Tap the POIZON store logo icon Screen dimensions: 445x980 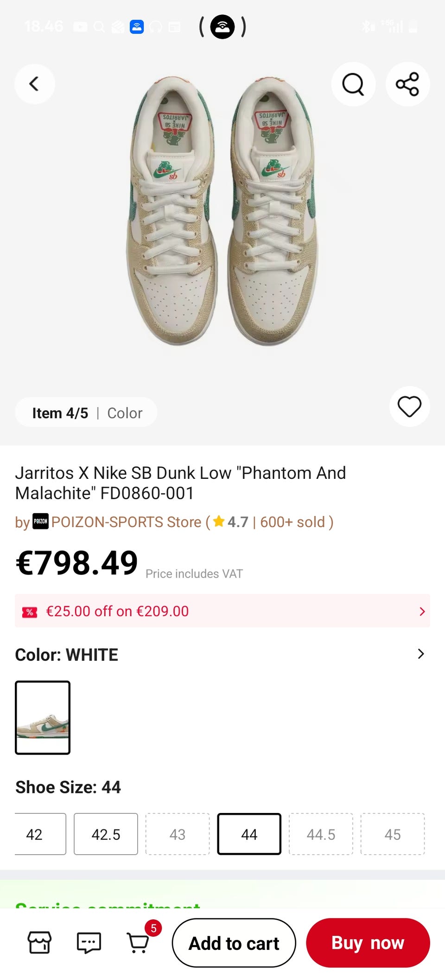click(x=40, y=521)
